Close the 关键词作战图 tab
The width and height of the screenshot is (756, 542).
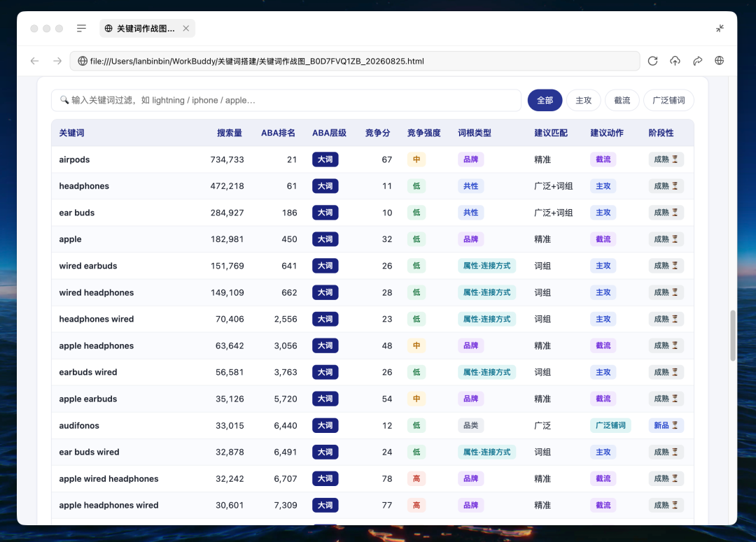pos(186,29)
